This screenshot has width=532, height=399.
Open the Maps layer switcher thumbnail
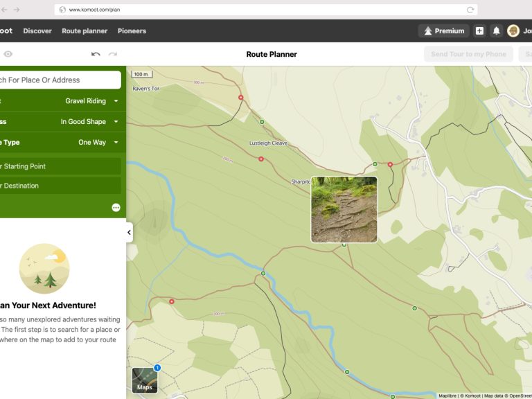(145, 380)
